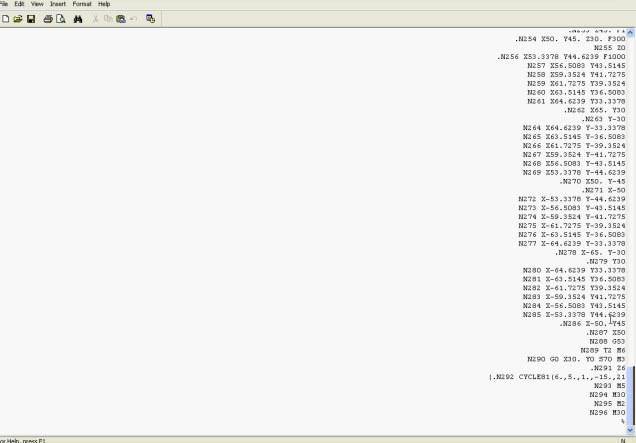Open the Edit menu
Viewport: 636px width, 443px height.
tap(19, 4)
